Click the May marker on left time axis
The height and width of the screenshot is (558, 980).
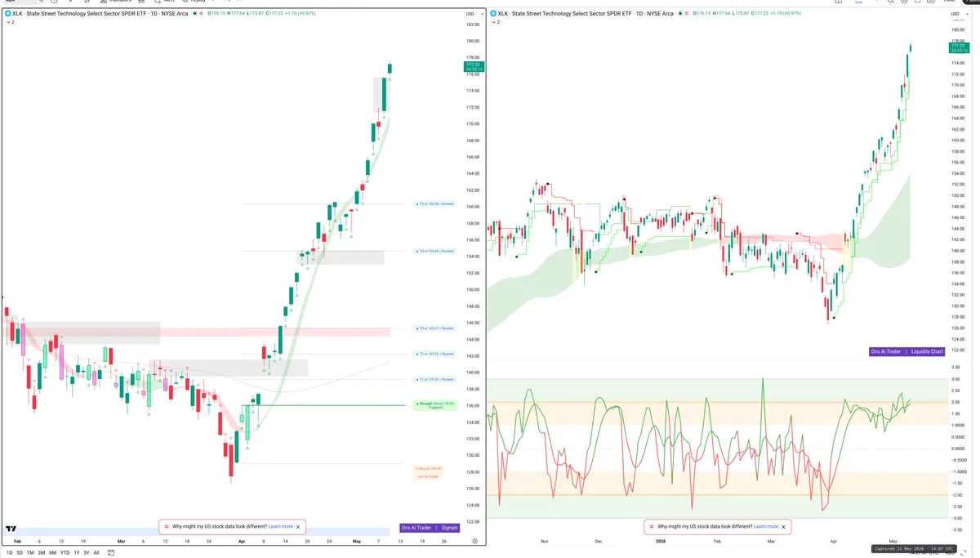pyautogui.click(x=356, y=541)
